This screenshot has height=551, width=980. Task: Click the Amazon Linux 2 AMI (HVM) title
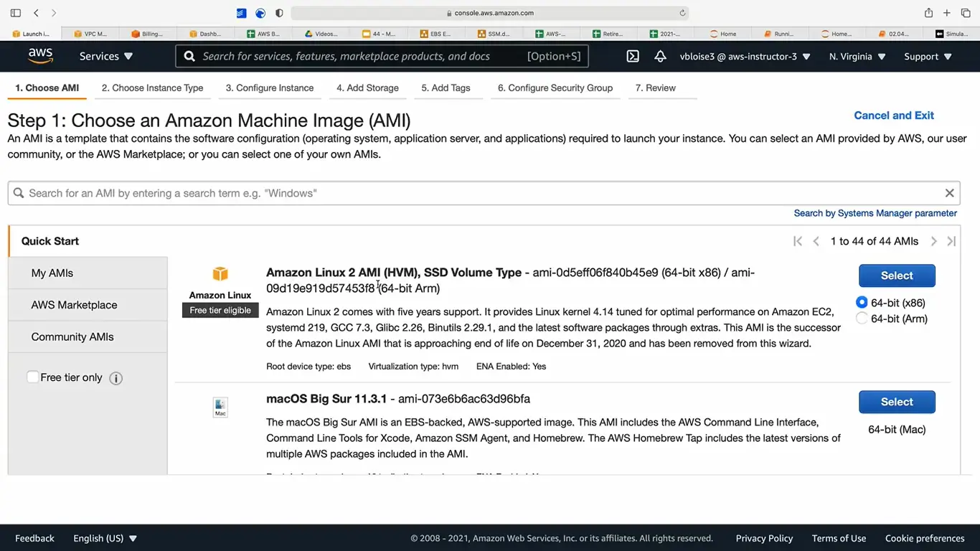tap(394, 273)
